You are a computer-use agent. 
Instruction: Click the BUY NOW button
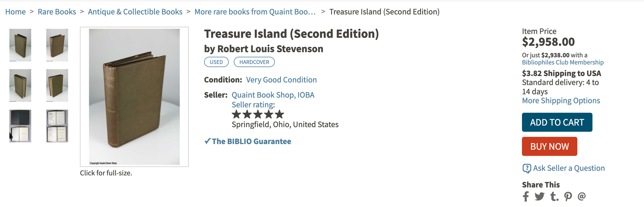[x=549, y=146]
